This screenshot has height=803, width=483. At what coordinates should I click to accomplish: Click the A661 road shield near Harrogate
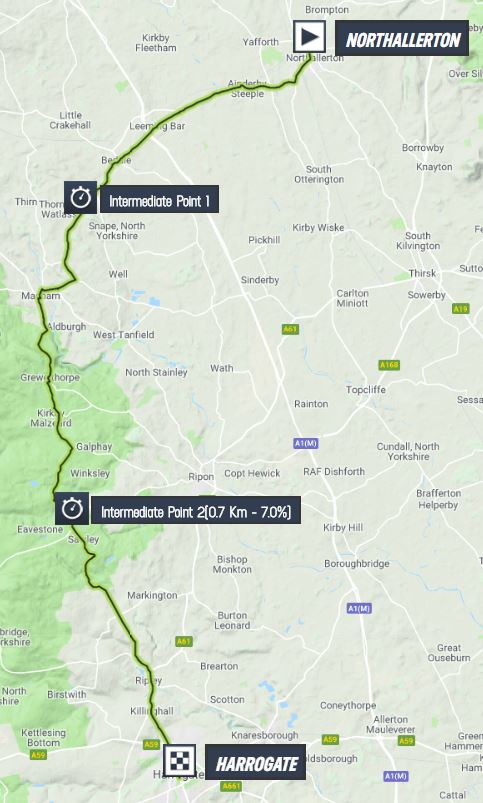click(232, 786)
